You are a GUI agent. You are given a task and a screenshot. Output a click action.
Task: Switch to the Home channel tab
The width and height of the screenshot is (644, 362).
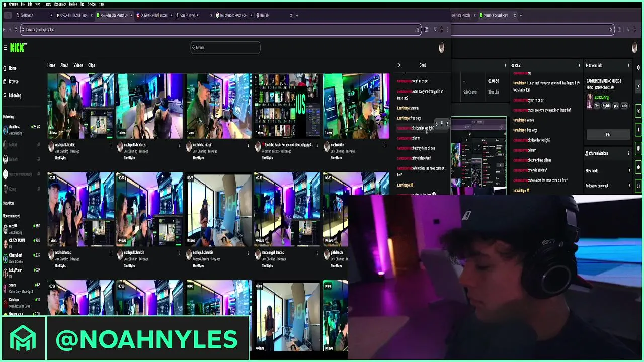tap(51, 65)
